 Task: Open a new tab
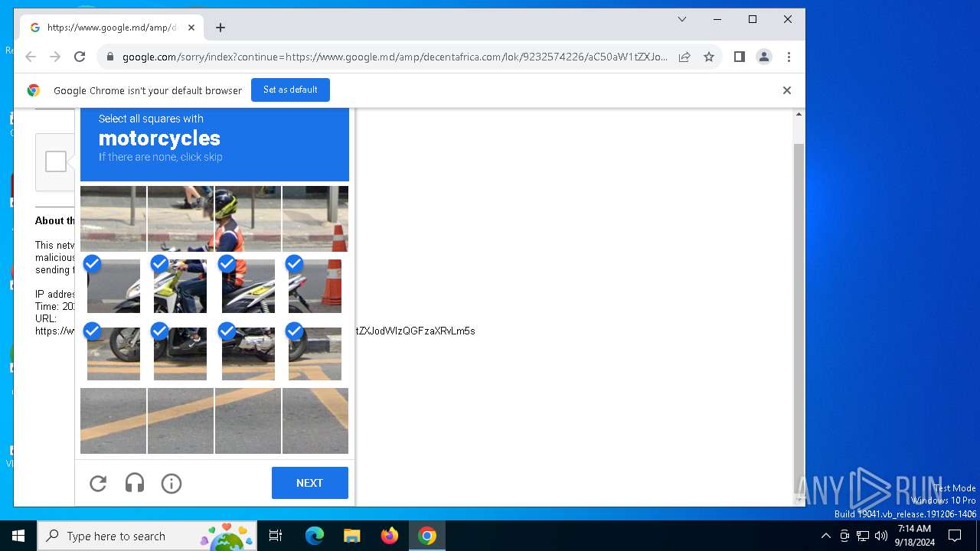(x=220, y=28)
